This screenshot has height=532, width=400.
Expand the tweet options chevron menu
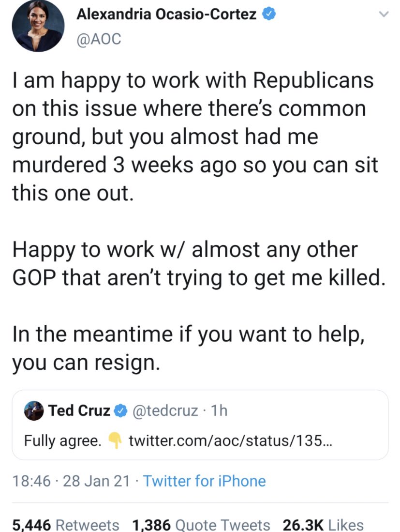pyautogui.click(x=383, y=15)
